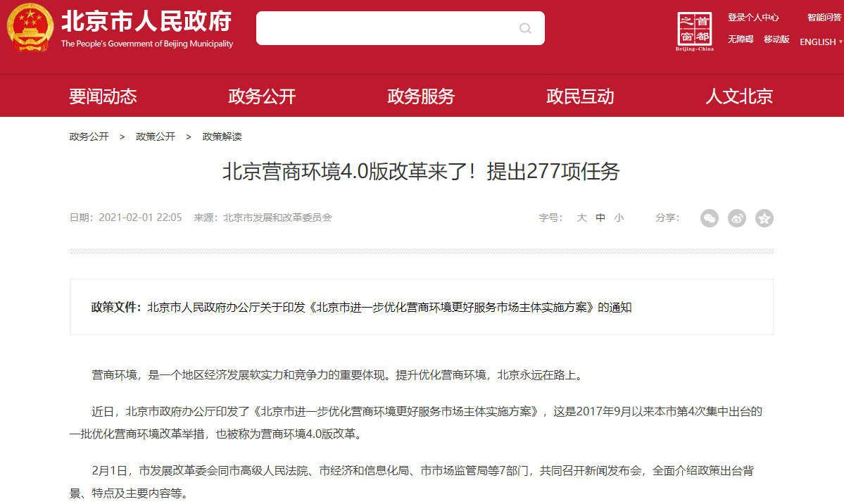Screen dimensions: 844x504
Task: Click the 分享 label
Action: pyautogui.click(x=667, y=218)
